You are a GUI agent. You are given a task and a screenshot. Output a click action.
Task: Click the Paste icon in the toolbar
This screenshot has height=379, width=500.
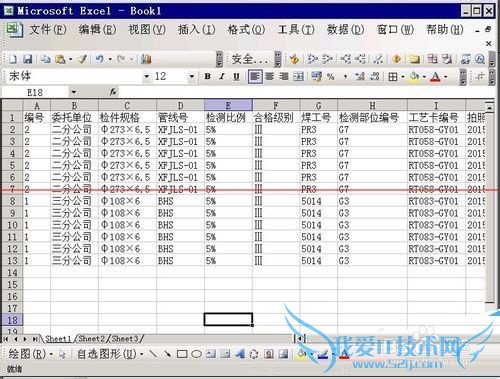(60, 59)
